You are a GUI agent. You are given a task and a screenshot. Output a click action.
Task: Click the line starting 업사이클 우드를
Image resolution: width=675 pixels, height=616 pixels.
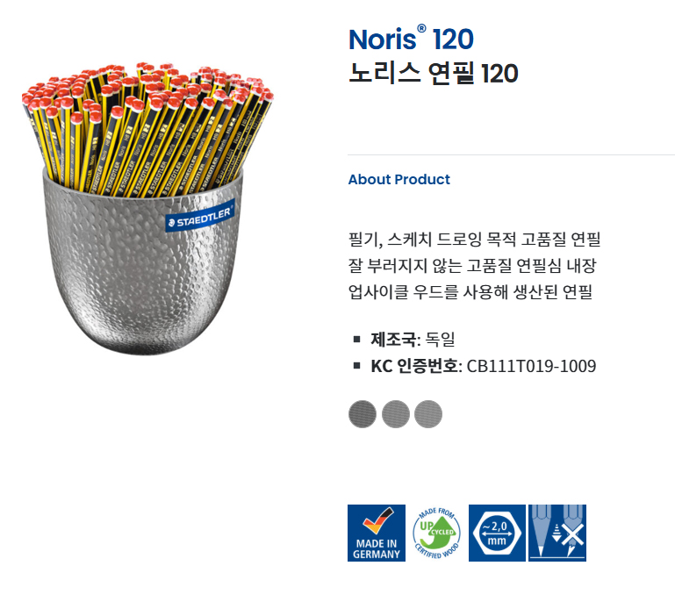pyautogui.click(x=470, y=292)
